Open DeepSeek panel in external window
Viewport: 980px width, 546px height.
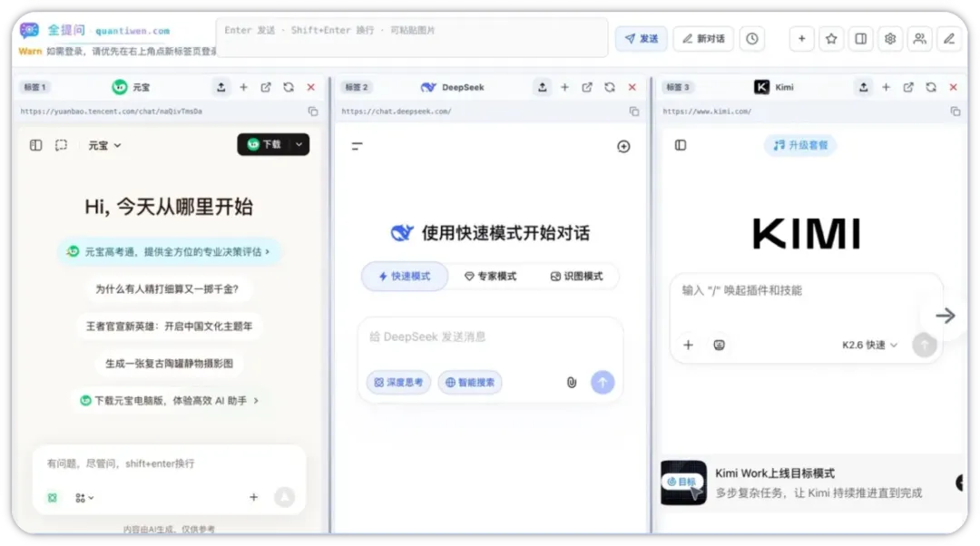[587, 87]
